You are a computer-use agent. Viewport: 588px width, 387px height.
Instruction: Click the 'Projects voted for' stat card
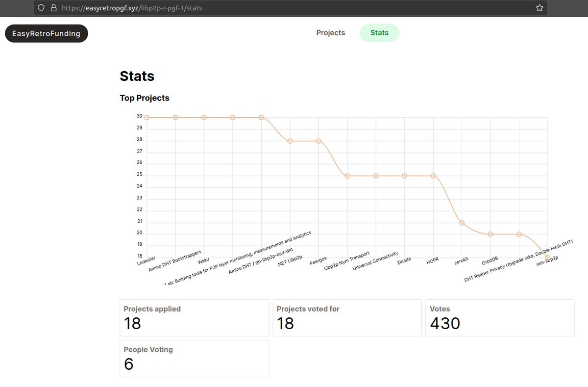pyautogui.click(x=347, y=318)
